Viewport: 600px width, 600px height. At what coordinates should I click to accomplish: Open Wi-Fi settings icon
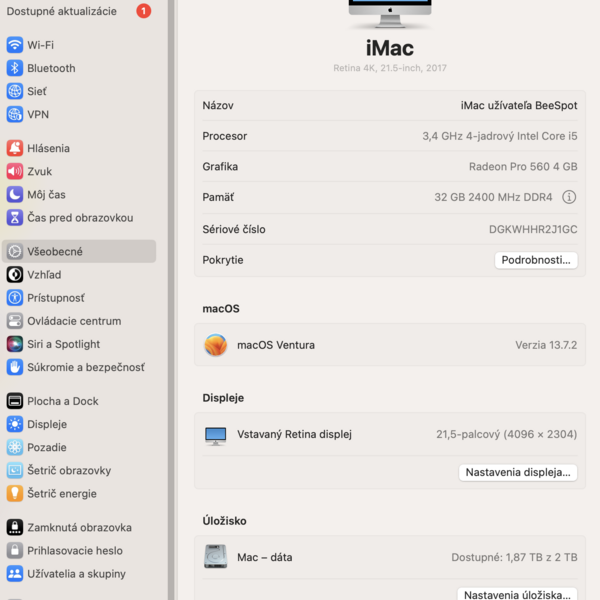pos(15,45)
